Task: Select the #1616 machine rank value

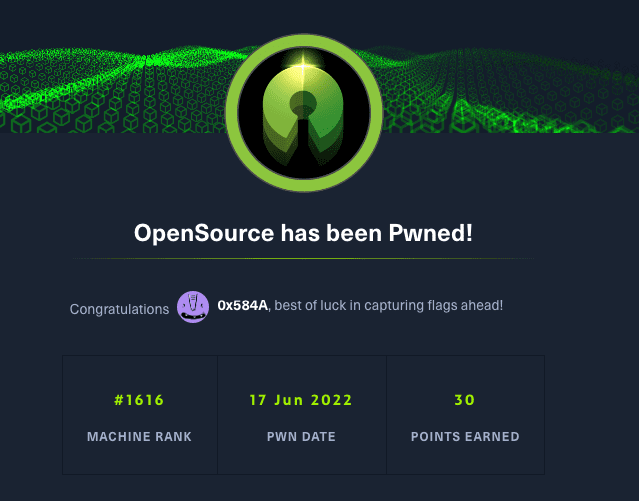Action: tap(140, 401)
